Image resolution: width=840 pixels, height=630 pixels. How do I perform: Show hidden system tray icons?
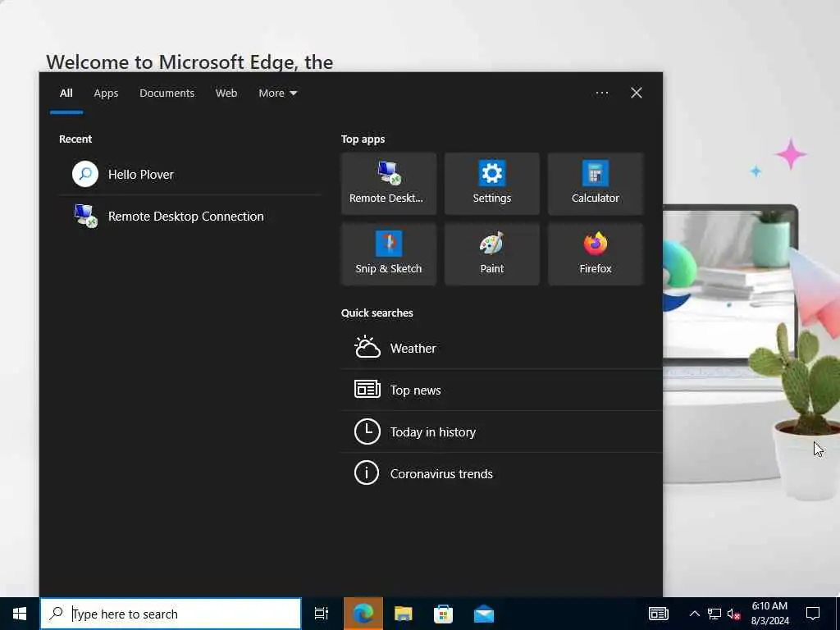(x=694, y=614)
